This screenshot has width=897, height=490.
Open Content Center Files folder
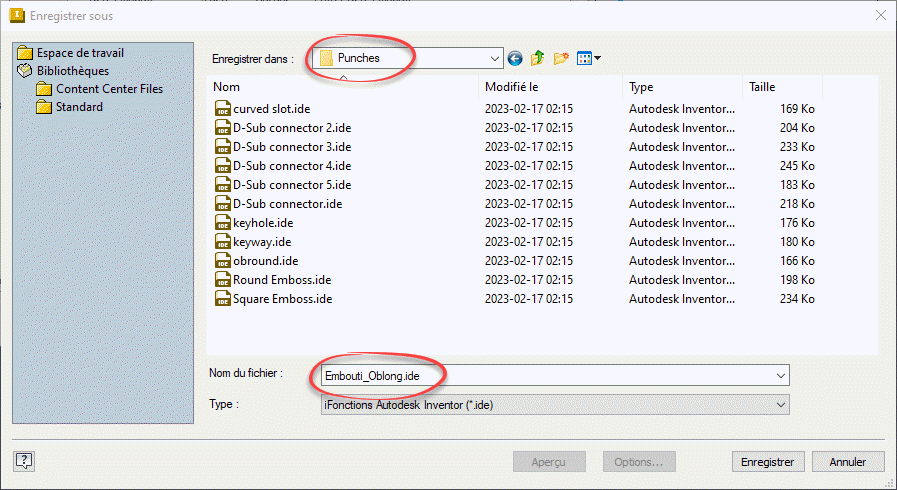point(99,89)
